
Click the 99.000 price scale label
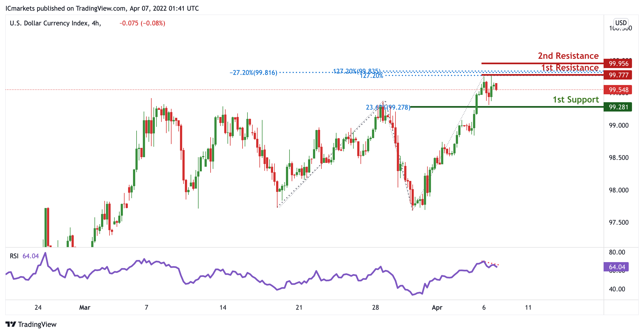619,125
